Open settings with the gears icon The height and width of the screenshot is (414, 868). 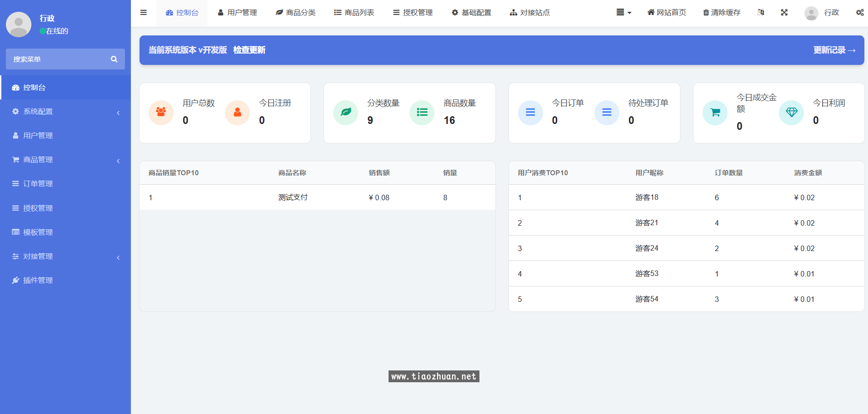coord(859,12)
